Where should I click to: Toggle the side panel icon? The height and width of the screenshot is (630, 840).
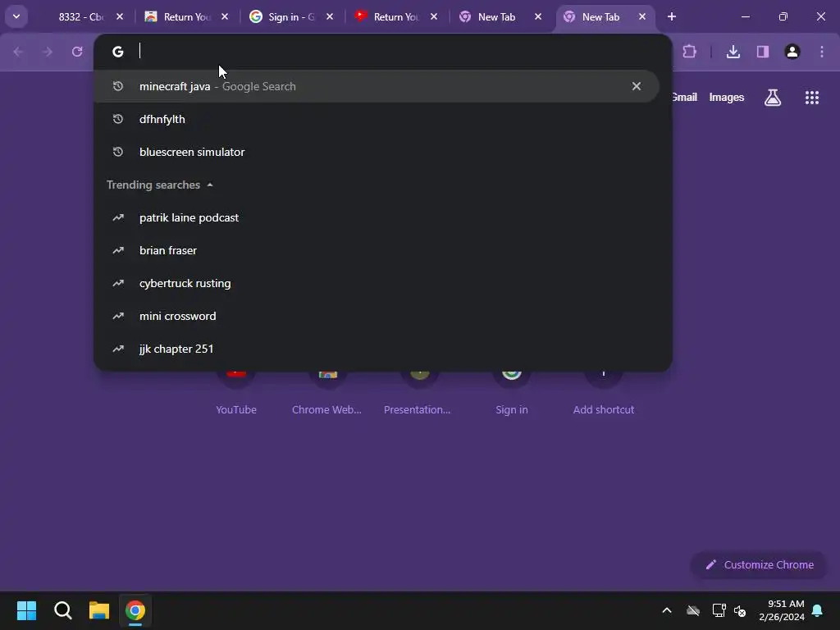coord(763,52)
